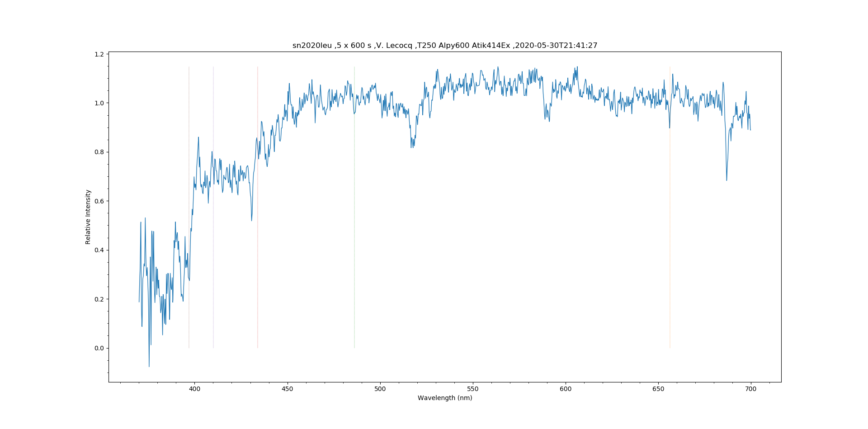Click the 450 tick label on x-axis
This screenshot has height=429, width=868.
tap(287, 389)
